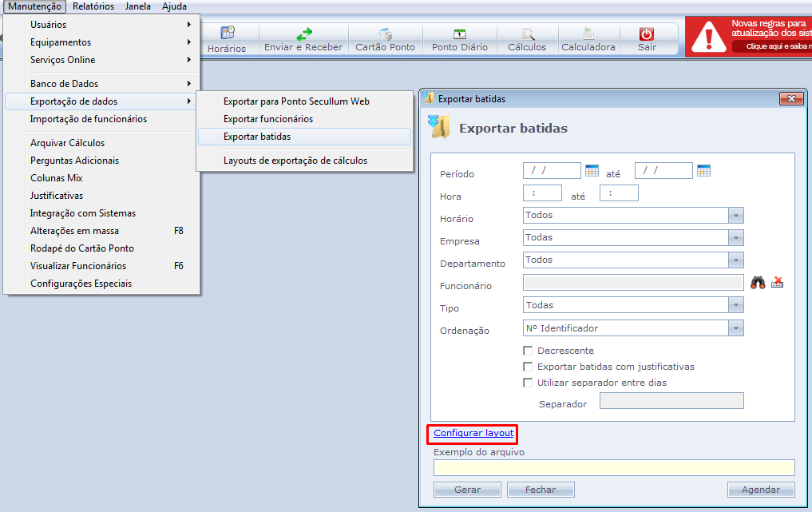
Task: Expand the Ordenação combo box
Action: [x=736, y=328]
